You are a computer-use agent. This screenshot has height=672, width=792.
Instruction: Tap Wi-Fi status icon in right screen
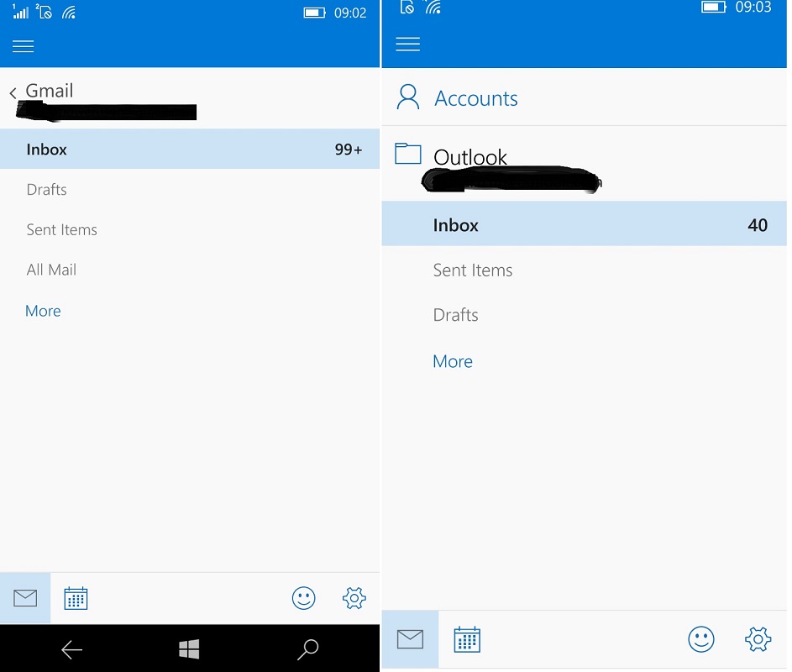click(x=433, y=7)
